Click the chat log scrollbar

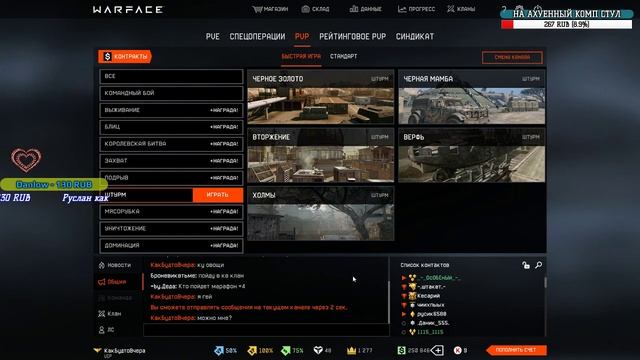pos(389,302)
